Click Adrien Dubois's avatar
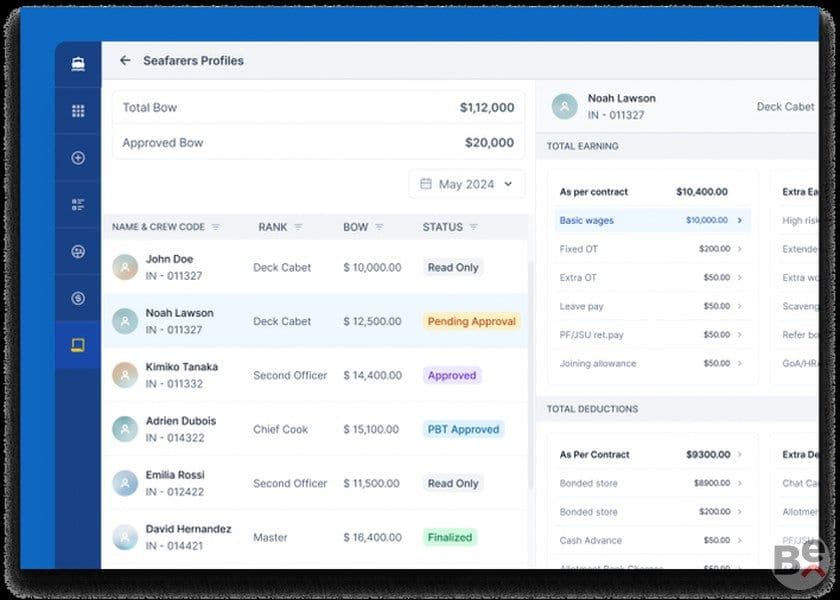Screen dimensions: 840x600 pyautogui.click(x=125, y=429)
